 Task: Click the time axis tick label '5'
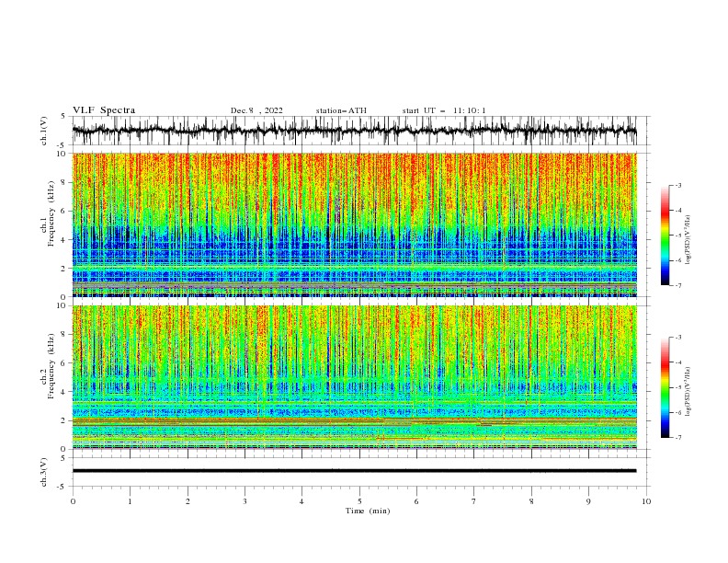pos(359,501)
